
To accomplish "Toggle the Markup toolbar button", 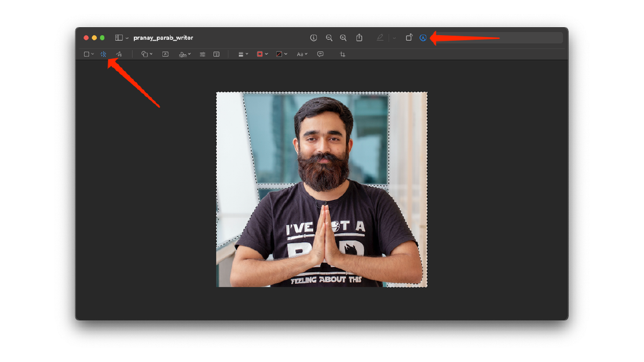I will pyautogui.click(x=423, y=38).
